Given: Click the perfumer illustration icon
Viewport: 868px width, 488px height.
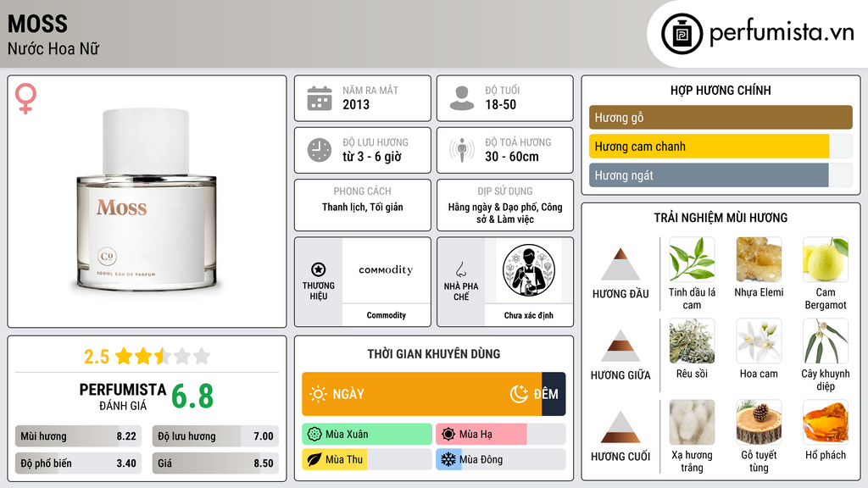Looking at the screenshot, I should 529,270.
